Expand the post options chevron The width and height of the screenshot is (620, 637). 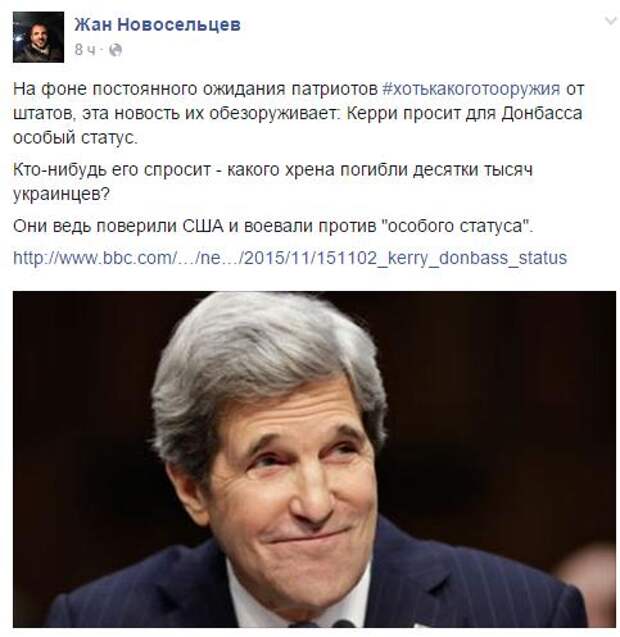pyautogui.click(x=610, y=21)
